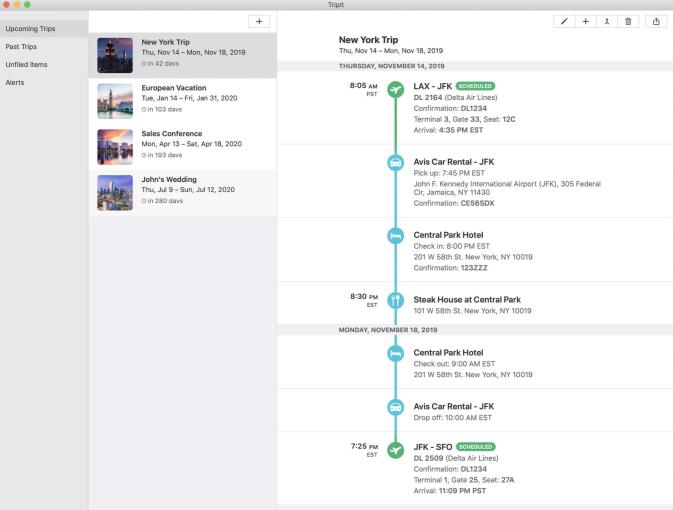Click the bed icon for hotel check in
Screen dimensions: 673x510
point(395,236)
